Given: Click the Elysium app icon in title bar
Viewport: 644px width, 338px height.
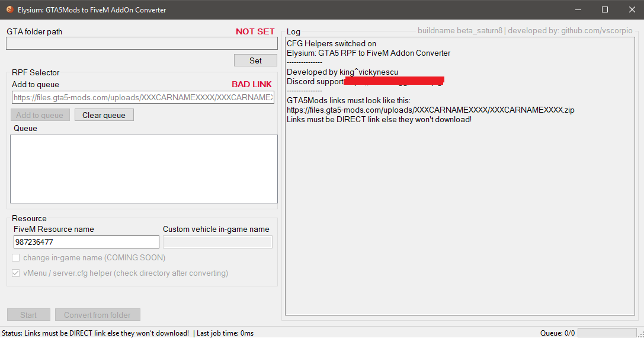Looking at the screenshot, I should pos(10,9).
